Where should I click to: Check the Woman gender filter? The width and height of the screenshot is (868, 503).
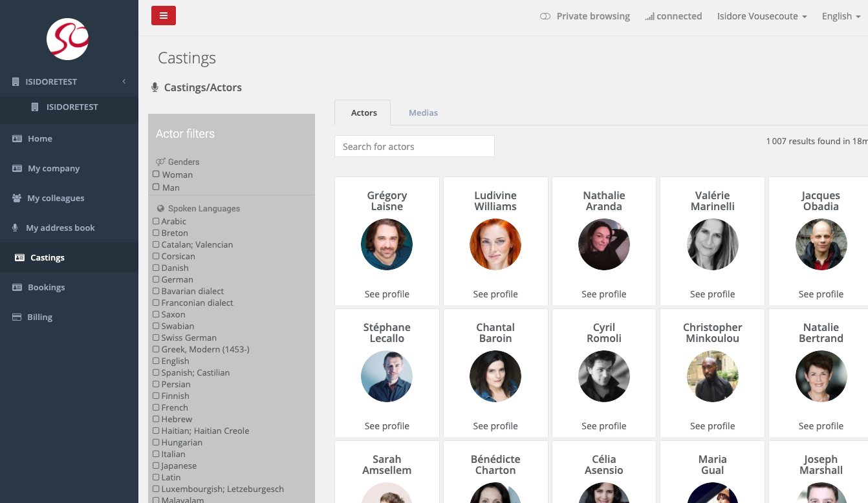point(156,175)
